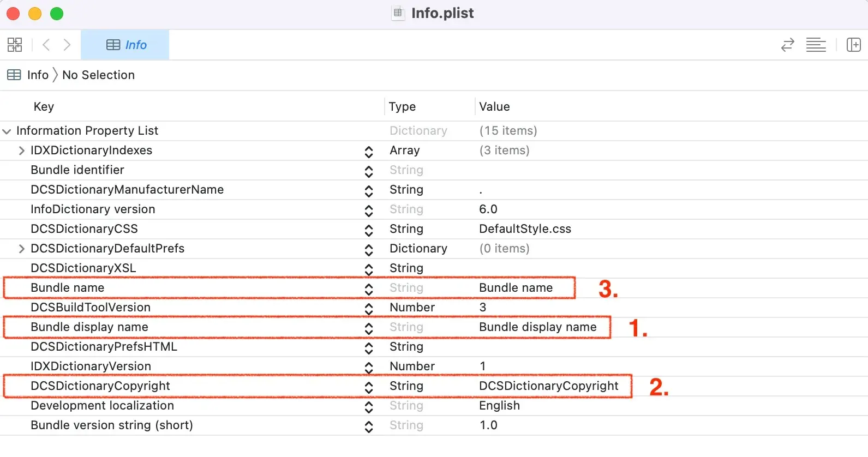Click the Key column header
Viewport: 868px width, 457px height.
tap(44, 107)
